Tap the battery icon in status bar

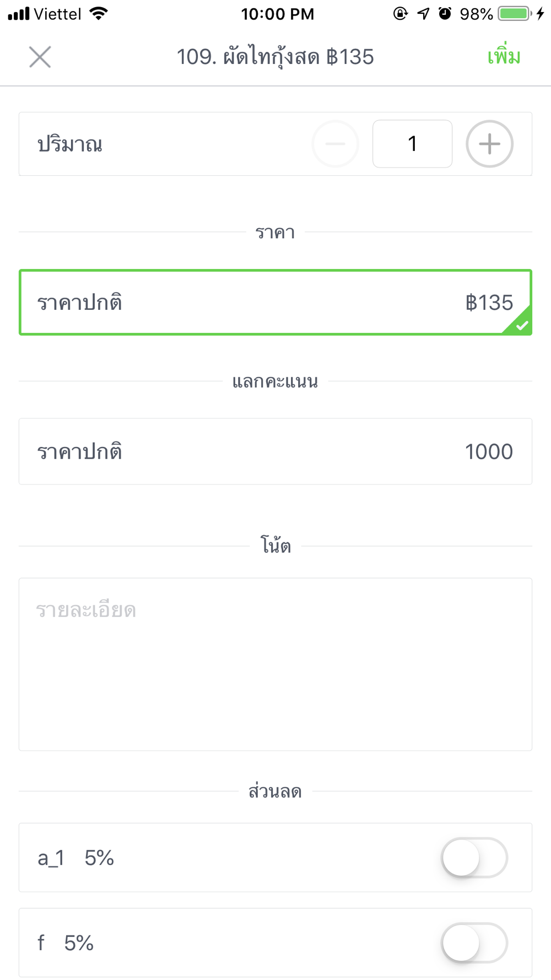(x=515, y=14)
